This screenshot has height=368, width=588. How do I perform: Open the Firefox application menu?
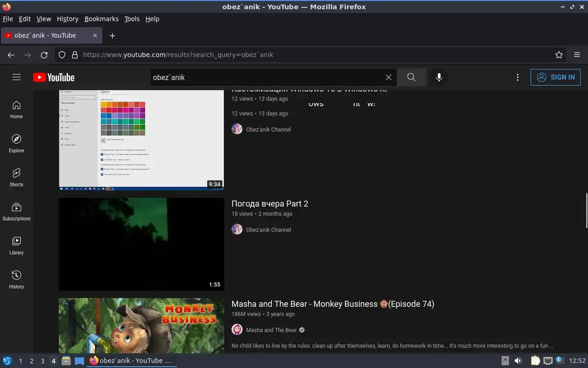577,55
